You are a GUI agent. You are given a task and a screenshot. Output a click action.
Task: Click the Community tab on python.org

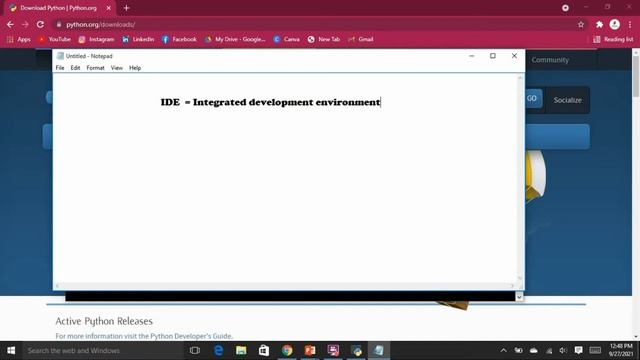550,60
